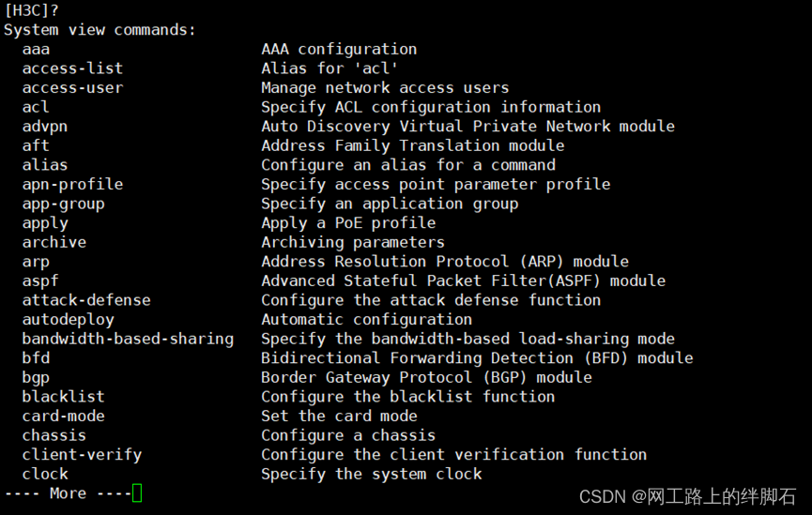Image resolution: width=812 pixels, height=515 pixels.
Task: Click 'Configure the client verification function'
Action: pos(454,455)
